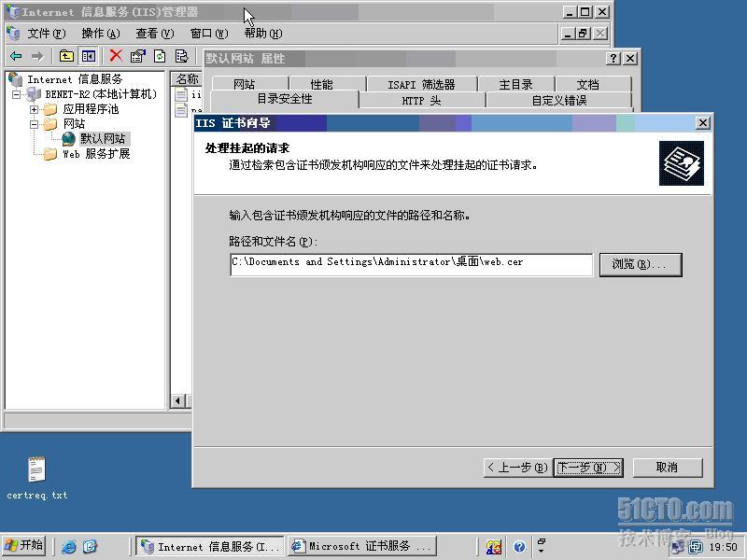Click the 名称 column header
The height and width of the screenshot is (560, 747).
point(186,79)
